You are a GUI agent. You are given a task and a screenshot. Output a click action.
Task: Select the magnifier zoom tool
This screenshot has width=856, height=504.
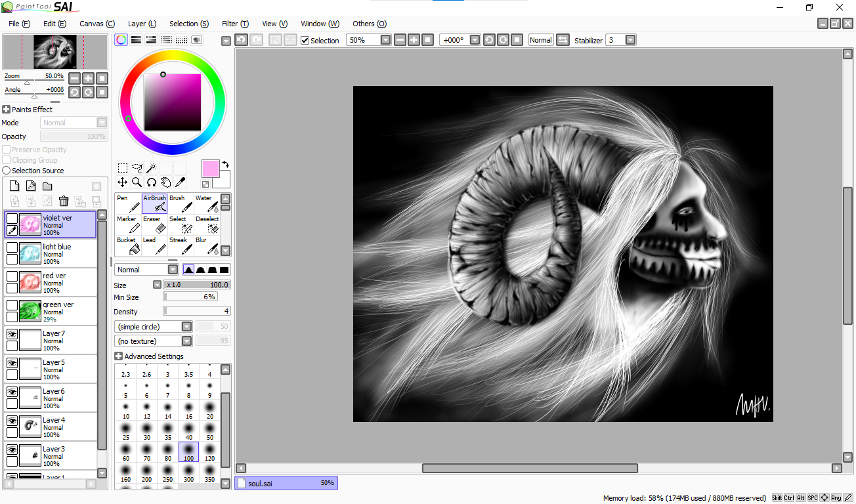pyautogui.click(x=137, y=182)
